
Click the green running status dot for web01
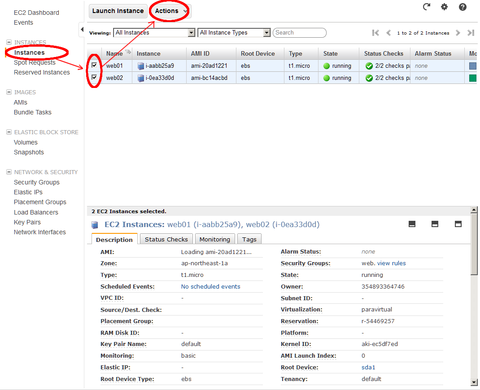[326, 66]
